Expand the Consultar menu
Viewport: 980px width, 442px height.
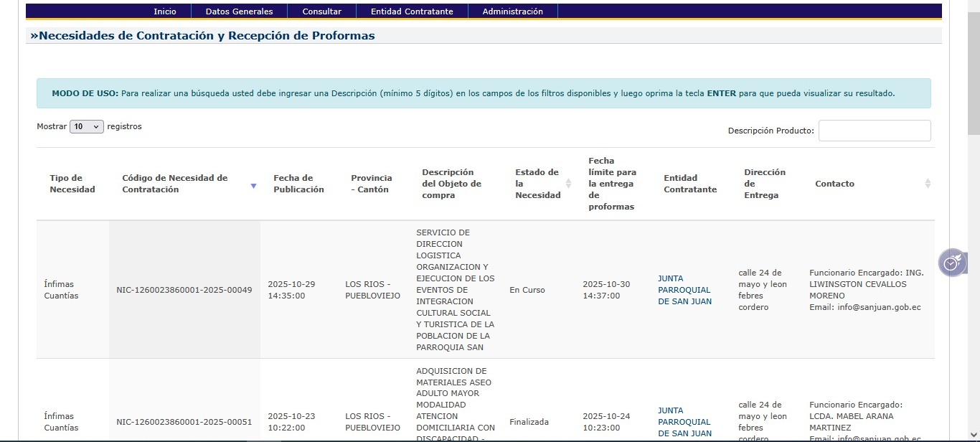click(x=321, y=11)
